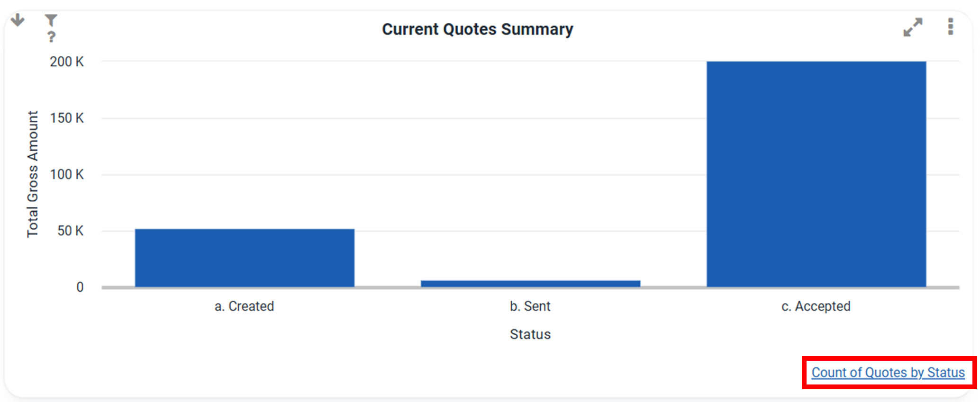980x402 pixels.
Task: Click the "c. Accepted" axis label
Action: [x=816, y=306]
